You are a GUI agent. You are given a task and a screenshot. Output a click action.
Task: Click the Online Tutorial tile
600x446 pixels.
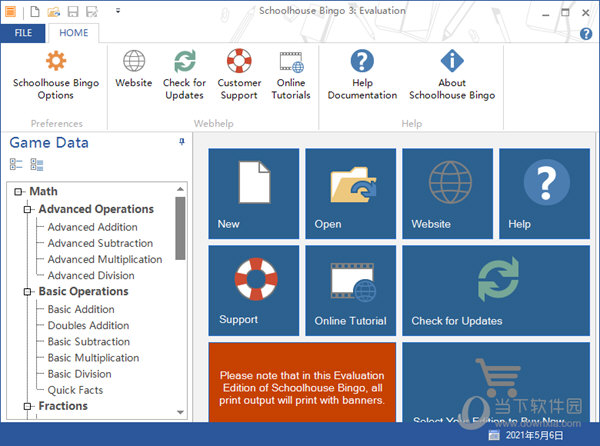351,291
